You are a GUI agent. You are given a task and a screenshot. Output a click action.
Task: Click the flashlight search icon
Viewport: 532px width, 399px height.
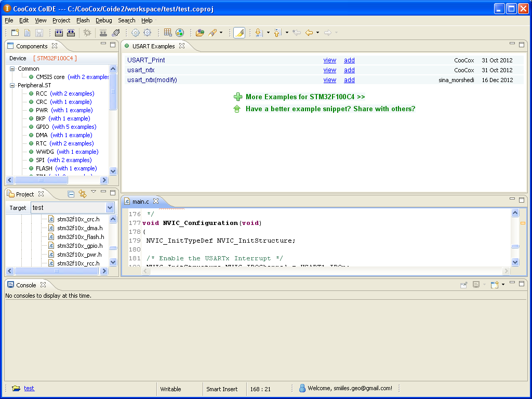tap(212, 33)
